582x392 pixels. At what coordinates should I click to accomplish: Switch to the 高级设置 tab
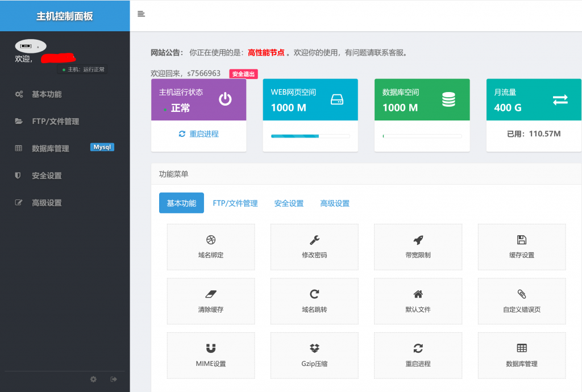point(335,203)
